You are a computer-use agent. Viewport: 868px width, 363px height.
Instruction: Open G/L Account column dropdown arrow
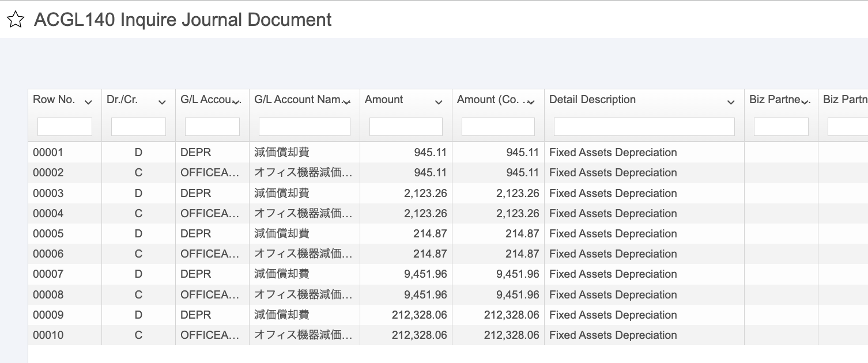pos(236,102)
